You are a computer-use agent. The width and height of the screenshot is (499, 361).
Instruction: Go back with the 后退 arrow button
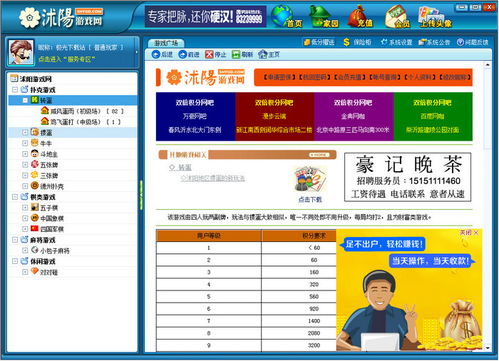[x=162, y=54]
